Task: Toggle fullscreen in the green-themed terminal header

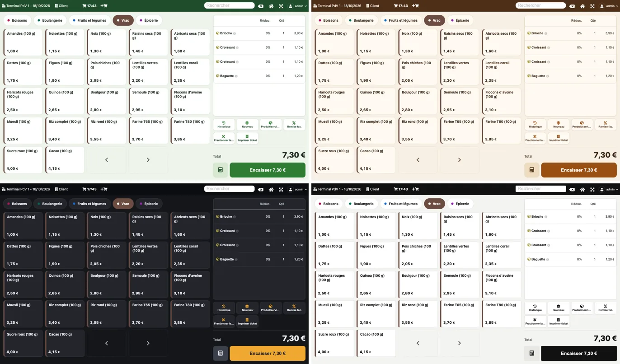Action: 281,6
